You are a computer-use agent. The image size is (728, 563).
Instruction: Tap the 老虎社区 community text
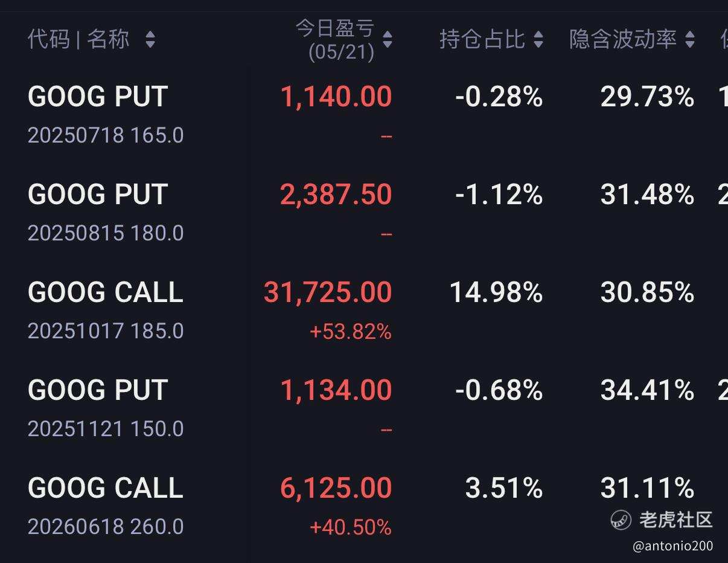pos(676,520)
